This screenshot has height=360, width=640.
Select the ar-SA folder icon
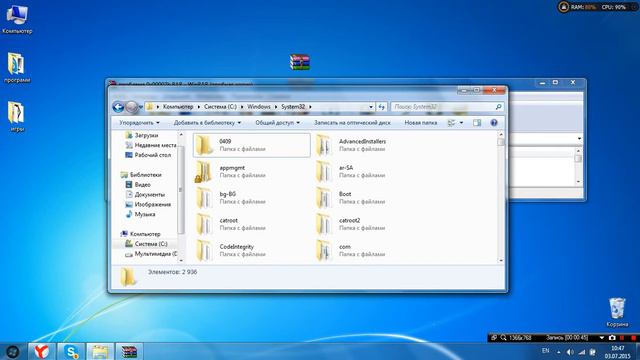point(324,171)
